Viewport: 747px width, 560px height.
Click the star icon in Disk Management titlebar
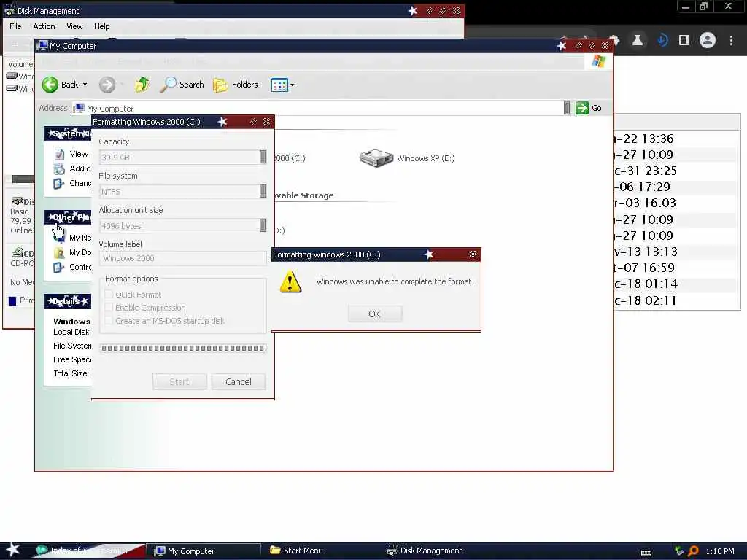coord(413,10)
